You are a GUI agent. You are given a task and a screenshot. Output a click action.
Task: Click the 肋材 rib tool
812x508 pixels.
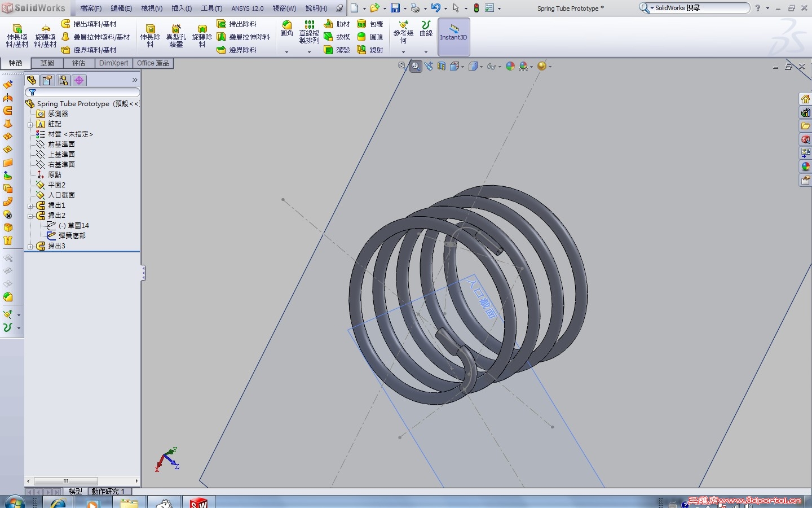(337, 24)
